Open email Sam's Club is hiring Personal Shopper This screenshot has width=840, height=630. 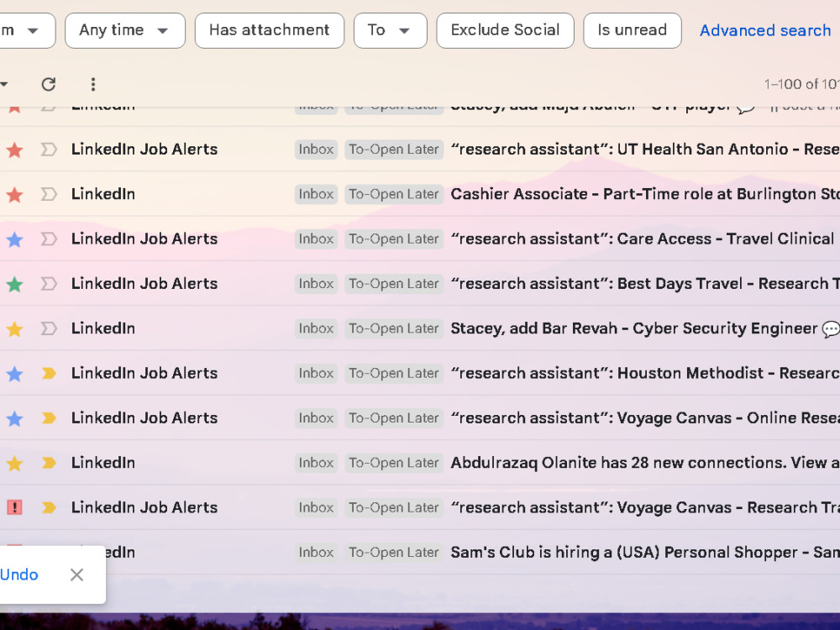645,553
